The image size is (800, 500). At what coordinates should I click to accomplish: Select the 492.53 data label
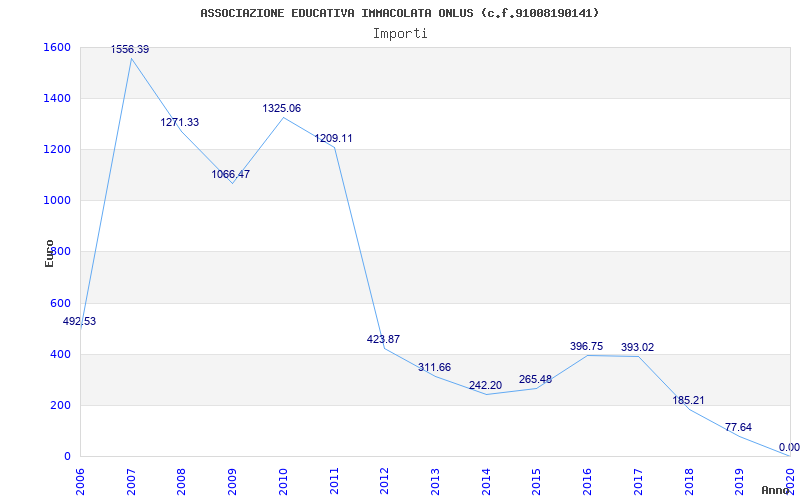(x=79, y=321)
